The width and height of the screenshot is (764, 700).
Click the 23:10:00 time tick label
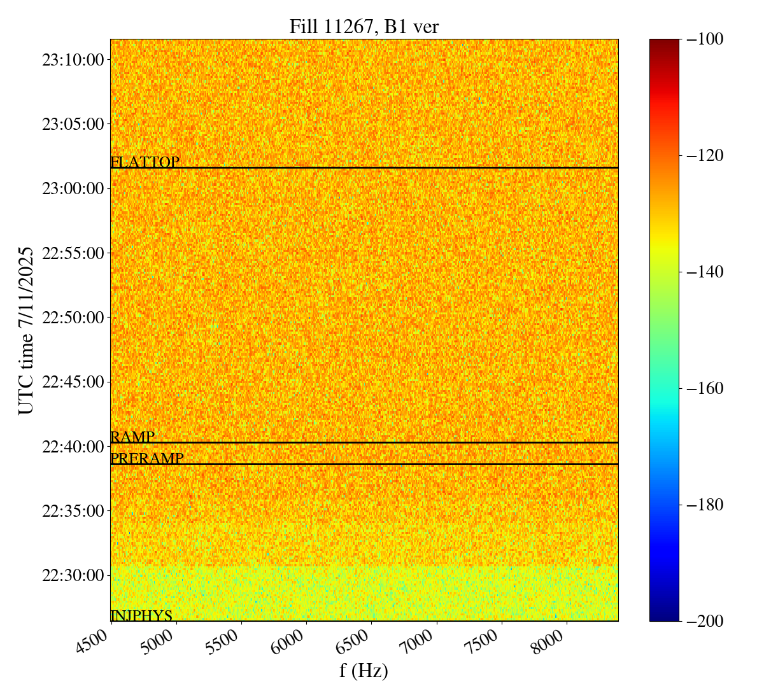73,60
